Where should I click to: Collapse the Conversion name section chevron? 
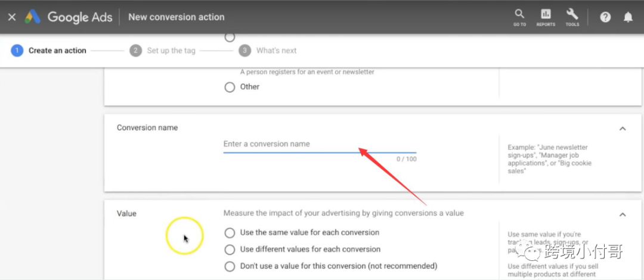[623, 129]
